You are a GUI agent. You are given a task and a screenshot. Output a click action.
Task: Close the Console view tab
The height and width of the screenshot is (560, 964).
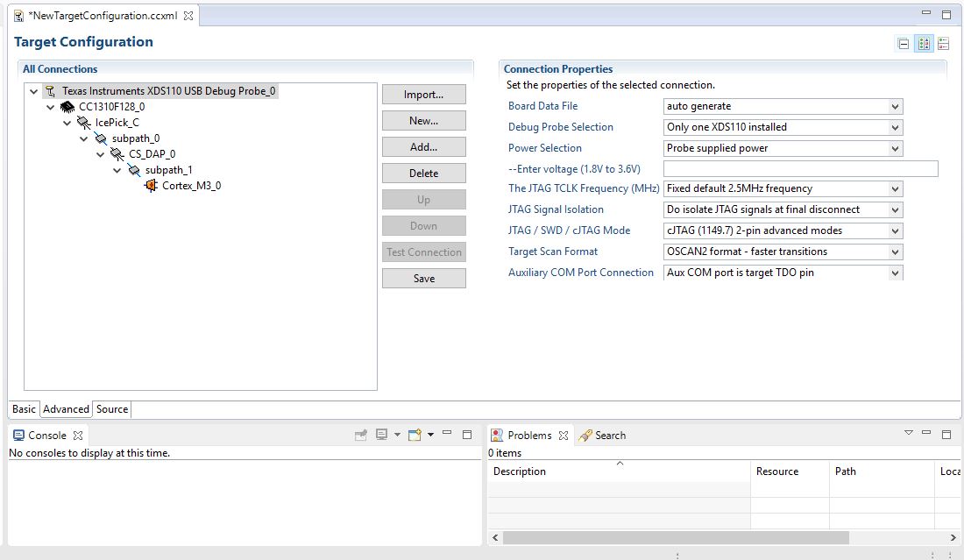[x=78, y=436]
